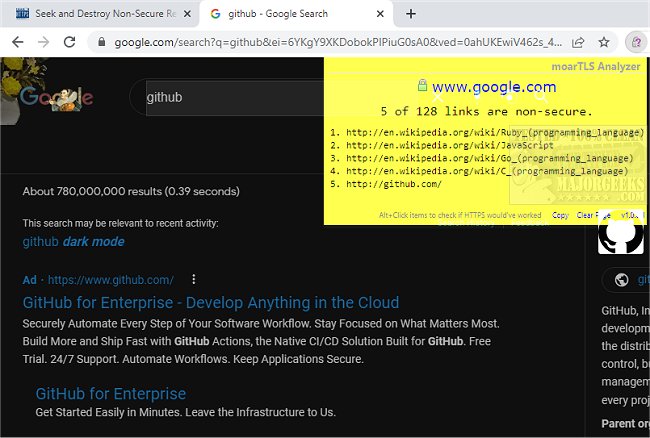
Task: Open the GitHub for Enterprise ad headline
Action: click(x=210, y=302)
